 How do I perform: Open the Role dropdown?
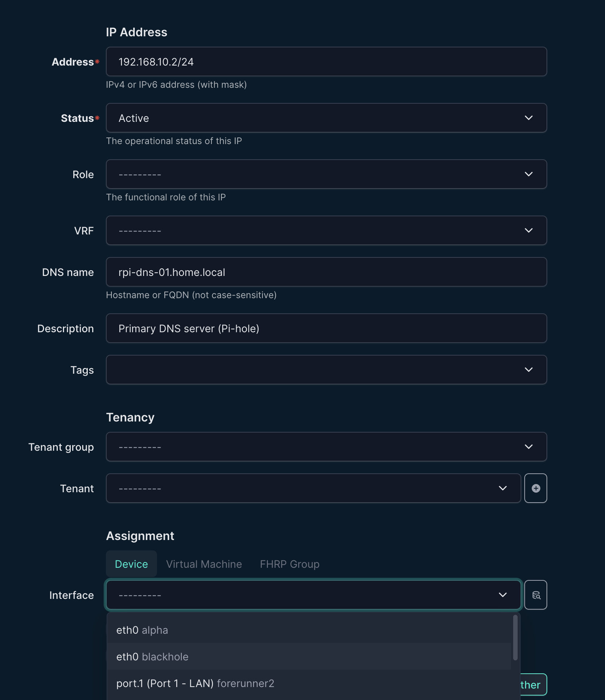click(326, 174)
